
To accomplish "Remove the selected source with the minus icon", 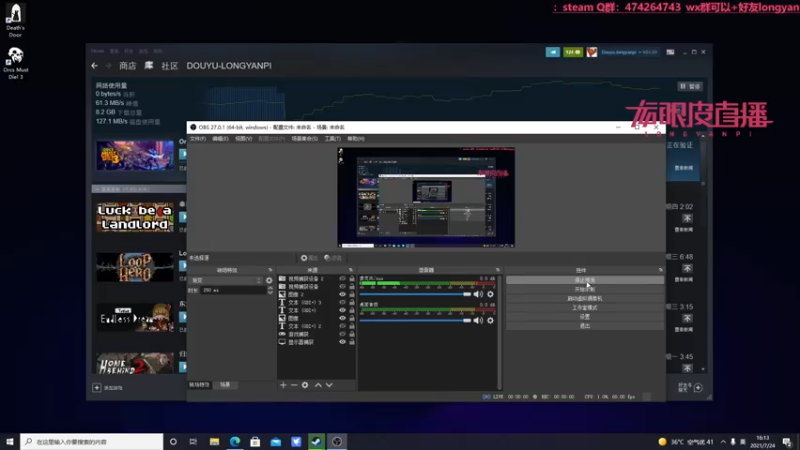I will 294,385.
